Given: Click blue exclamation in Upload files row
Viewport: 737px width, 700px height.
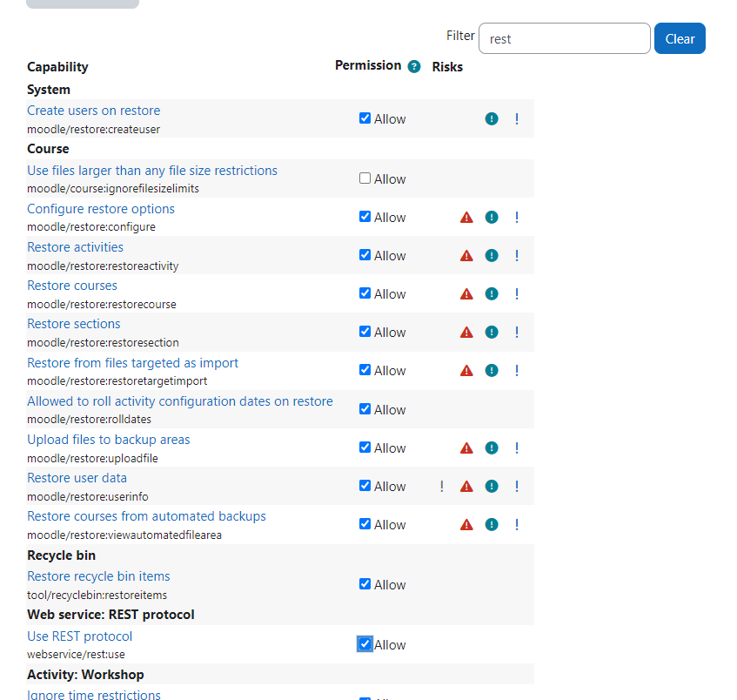Looking at the screenshot, I should 517,448.
